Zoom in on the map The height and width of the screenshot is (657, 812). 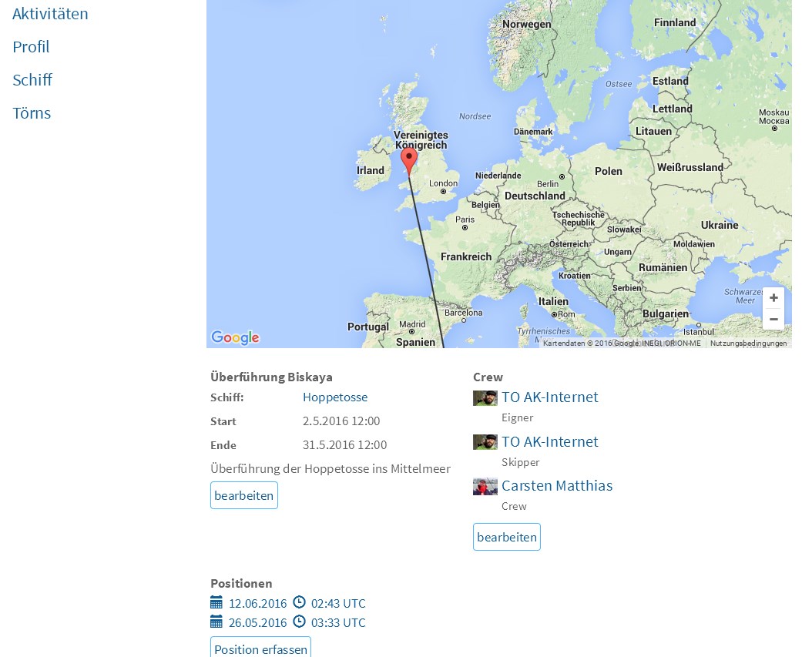coord(773,298)
